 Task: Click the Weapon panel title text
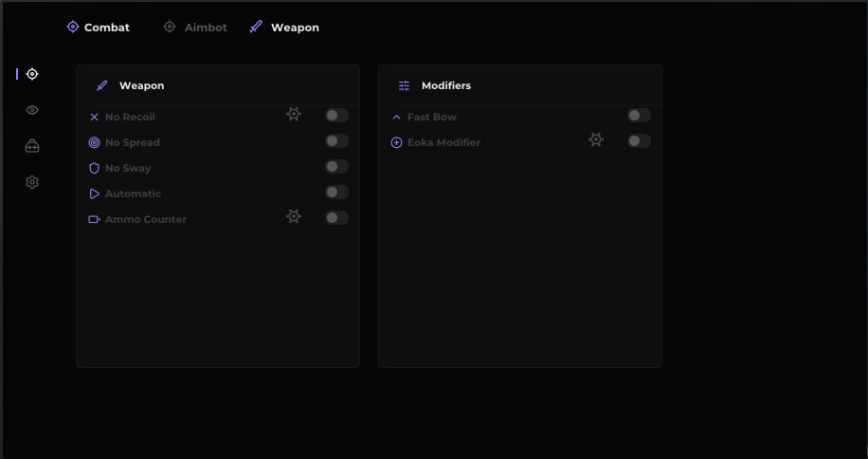click(x=142, y=85)
